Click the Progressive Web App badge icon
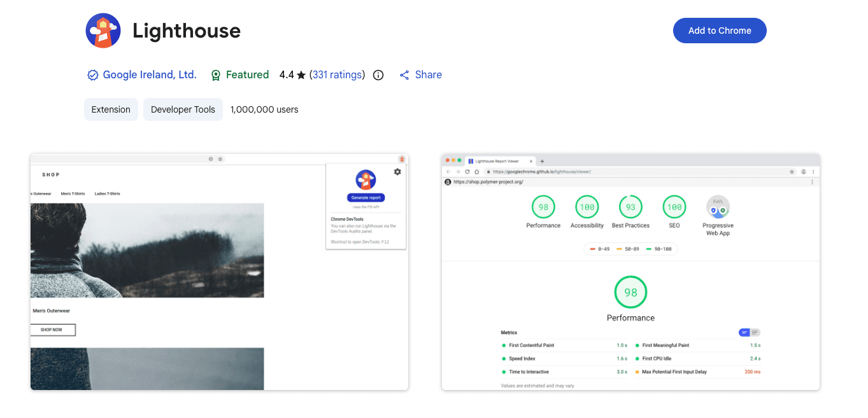Viewport: 868px width, 418px height. pyautogui.click(x=718, y=207)
